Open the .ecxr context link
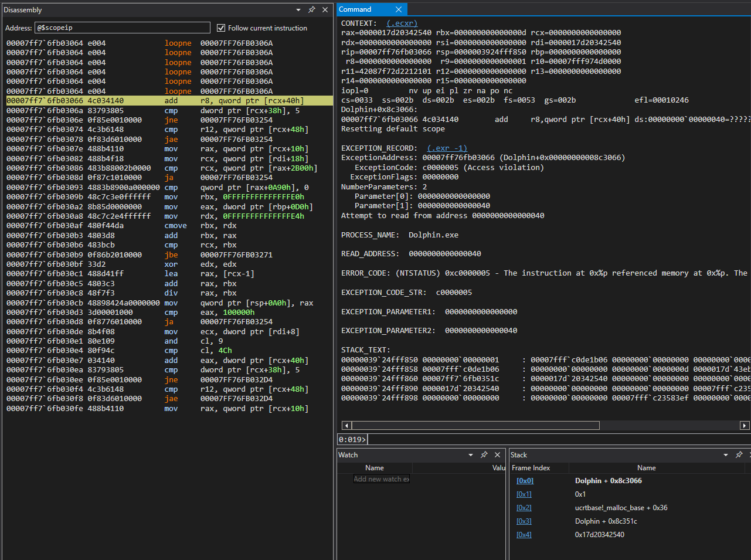751x560 pixels. [x=402, y=23]
